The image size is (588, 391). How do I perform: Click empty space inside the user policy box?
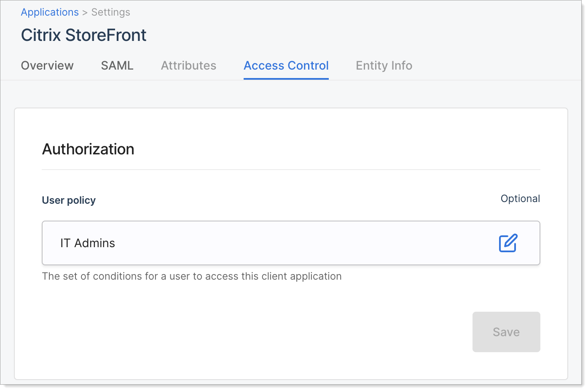point(295,243)
